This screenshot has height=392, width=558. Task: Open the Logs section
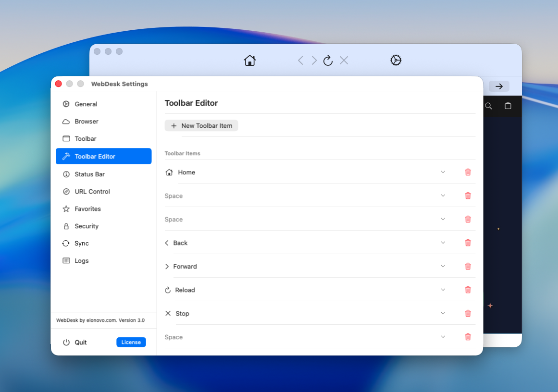[x=82, y=260]
